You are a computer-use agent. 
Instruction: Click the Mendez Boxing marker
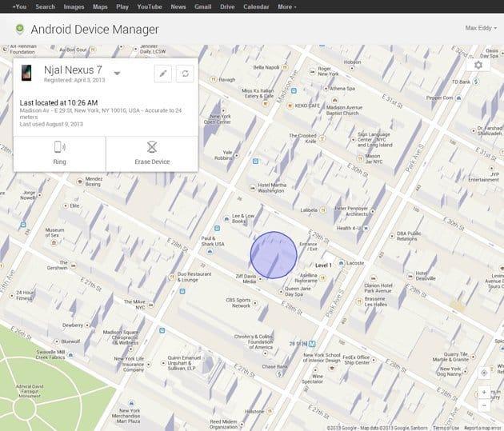click(80, 182)
